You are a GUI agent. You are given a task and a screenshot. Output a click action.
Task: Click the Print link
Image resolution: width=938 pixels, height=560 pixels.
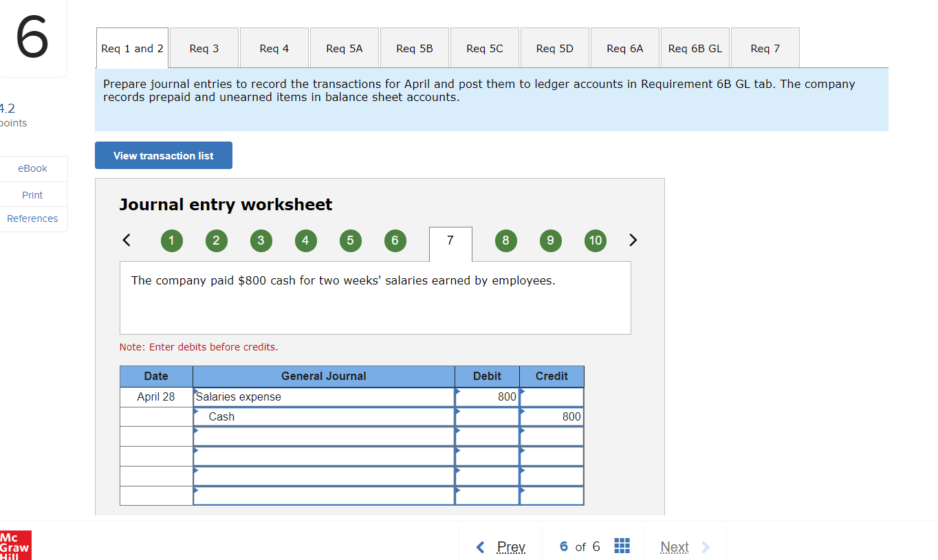pos(32,194)
